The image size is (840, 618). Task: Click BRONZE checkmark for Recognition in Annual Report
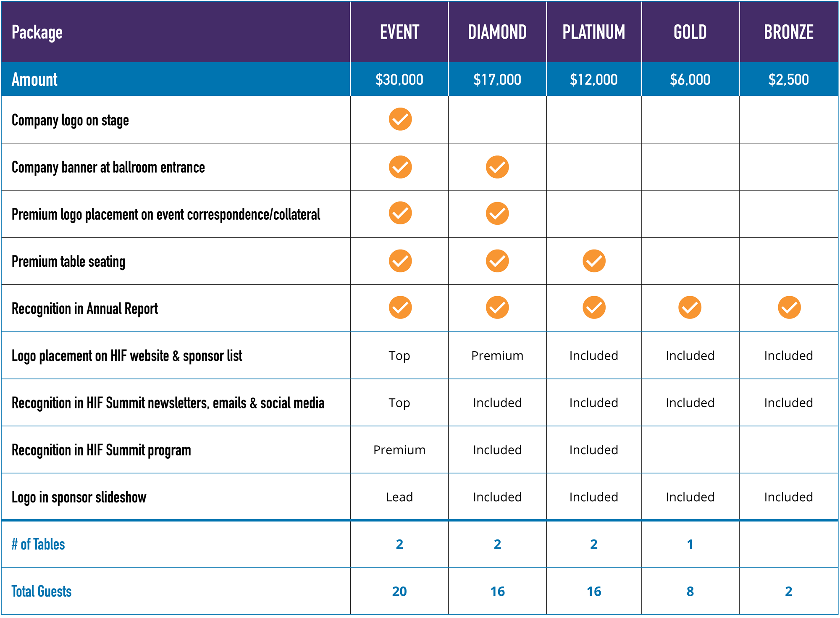[x=789, y=308]
